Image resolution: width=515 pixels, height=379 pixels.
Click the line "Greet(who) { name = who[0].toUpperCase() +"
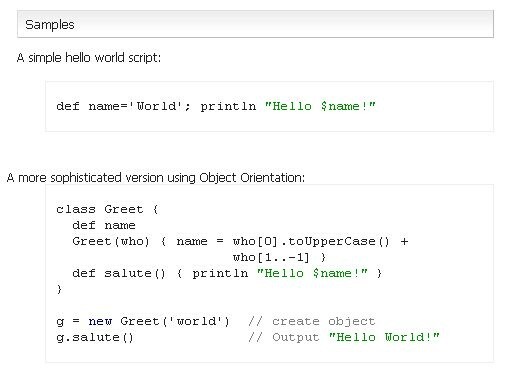pos(240,241)
